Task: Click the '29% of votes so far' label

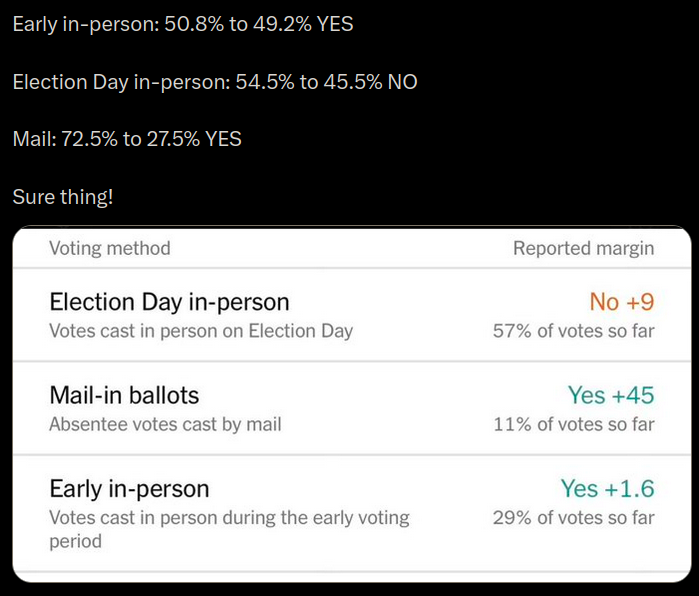Action: 573,518
